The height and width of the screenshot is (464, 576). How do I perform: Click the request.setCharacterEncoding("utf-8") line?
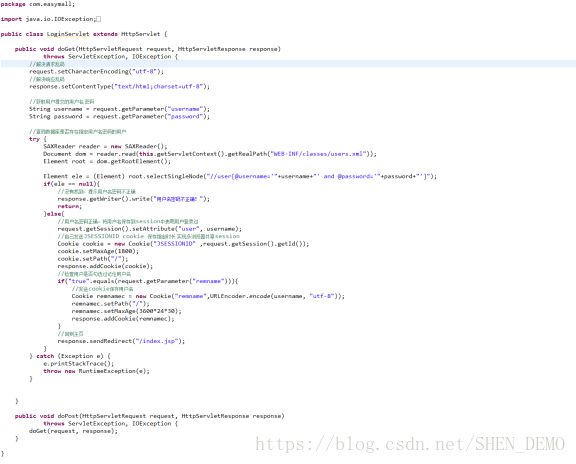click(97, 71)
